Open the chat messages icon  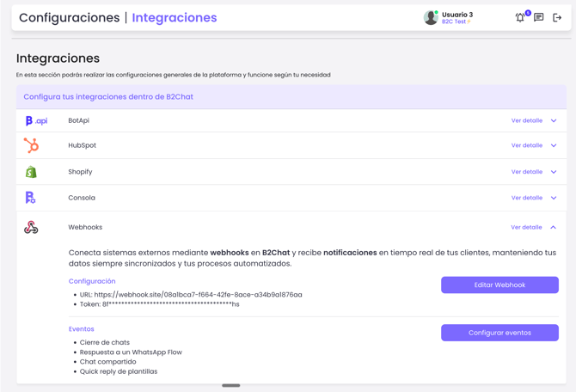(x=539, y=17)
